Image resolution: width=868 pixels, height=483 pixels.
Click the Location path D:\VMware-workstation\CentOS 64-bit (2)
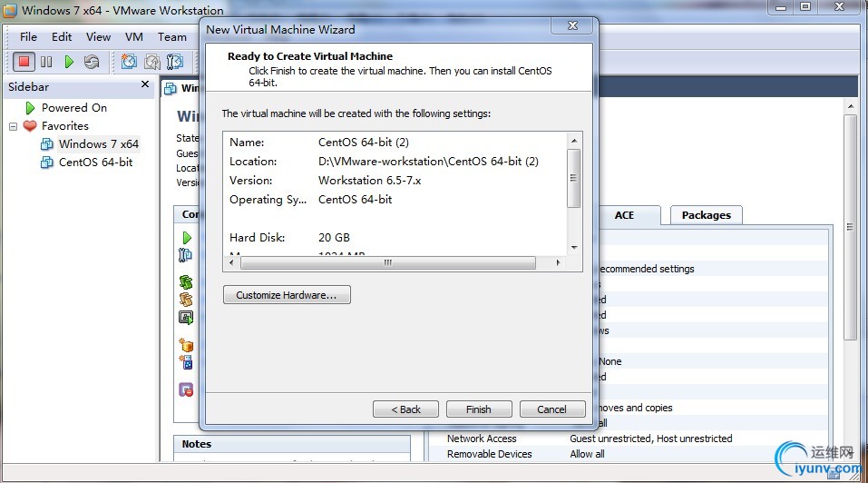click(x=428, y=162)
